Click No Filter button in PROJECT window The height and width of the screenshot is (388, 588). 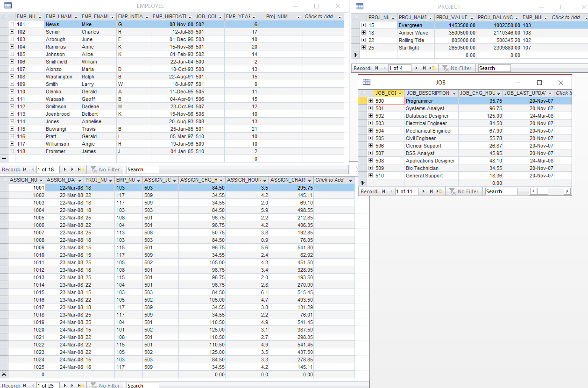coord(457,68)
